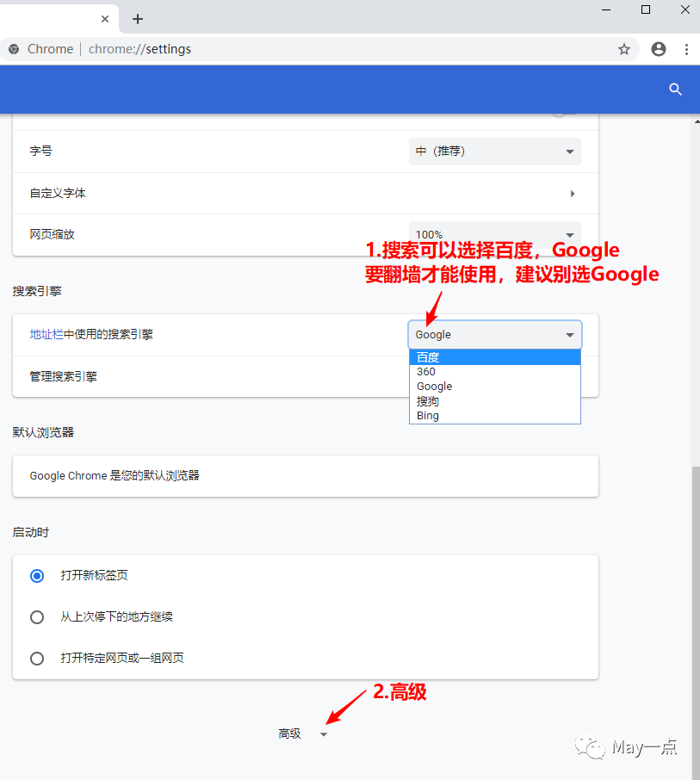Screen dimensions: 700x780
Task: Choose Bing from the search engine list
Action: point(494,416)
